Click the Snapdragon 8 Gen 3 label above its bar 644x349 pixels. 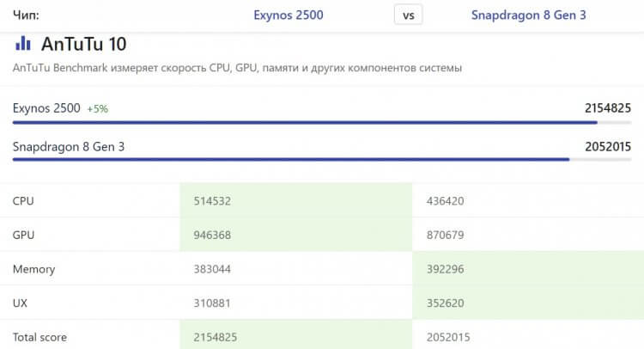pos(69,147)
